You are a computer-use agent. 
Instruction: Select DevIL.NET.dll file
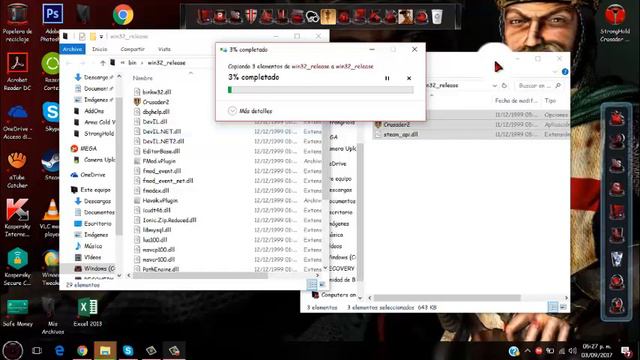coord(162,131)
